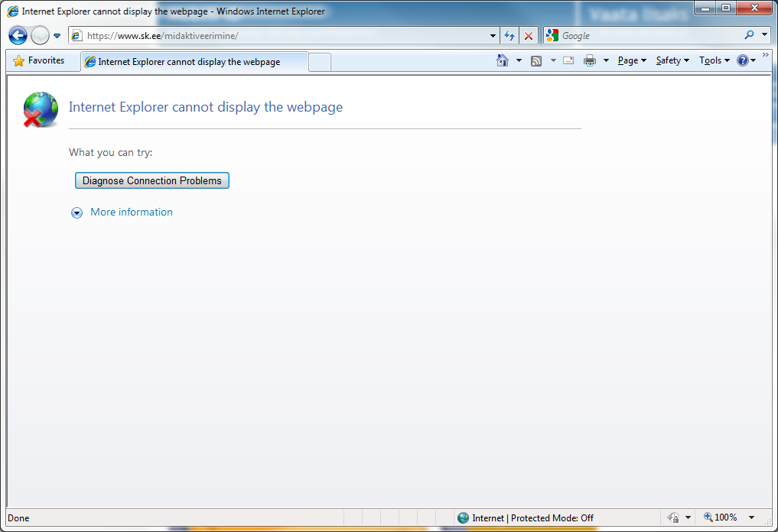Open the Print options dropdown arrow
Image resolution: width=778 pixels, height=532 pixels.
tap(606, 60)
